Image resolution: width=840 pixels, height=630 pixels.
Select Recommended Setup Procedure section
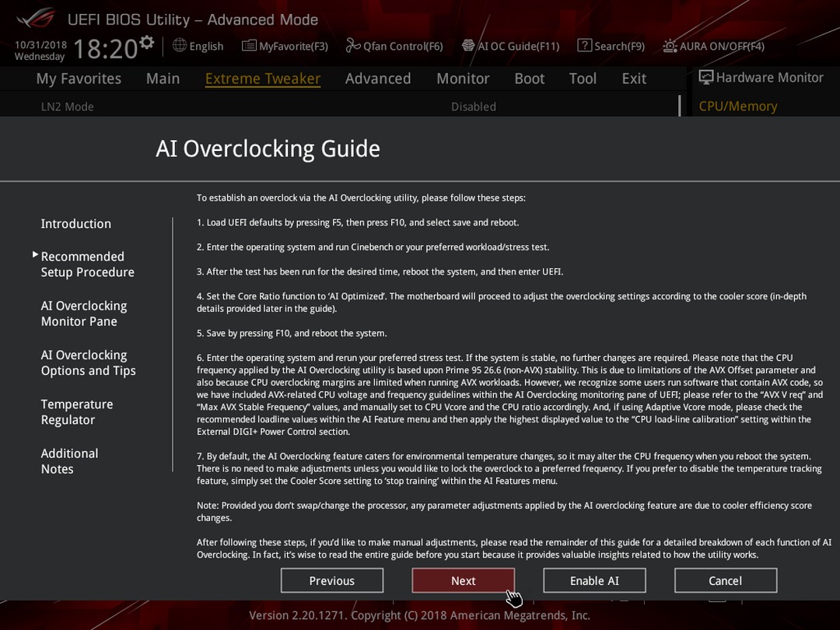click(87, 264)
